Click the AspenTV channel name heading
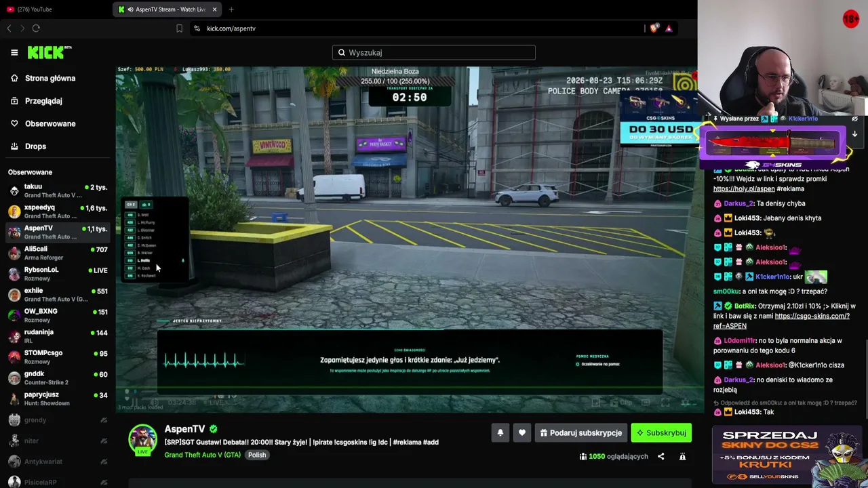Image resolution: width=868 pixels, height=488 pixels. [x=184, y=429]
